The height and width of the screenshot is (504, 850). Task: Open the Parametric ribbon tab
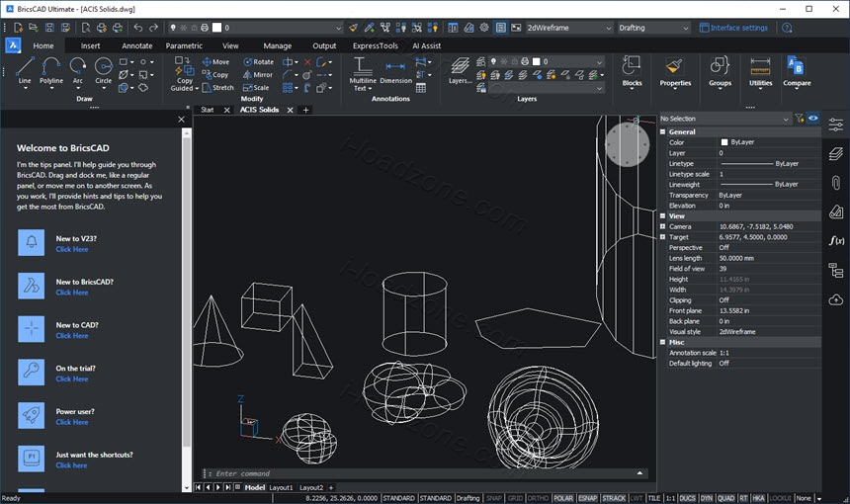click(184, 46)
